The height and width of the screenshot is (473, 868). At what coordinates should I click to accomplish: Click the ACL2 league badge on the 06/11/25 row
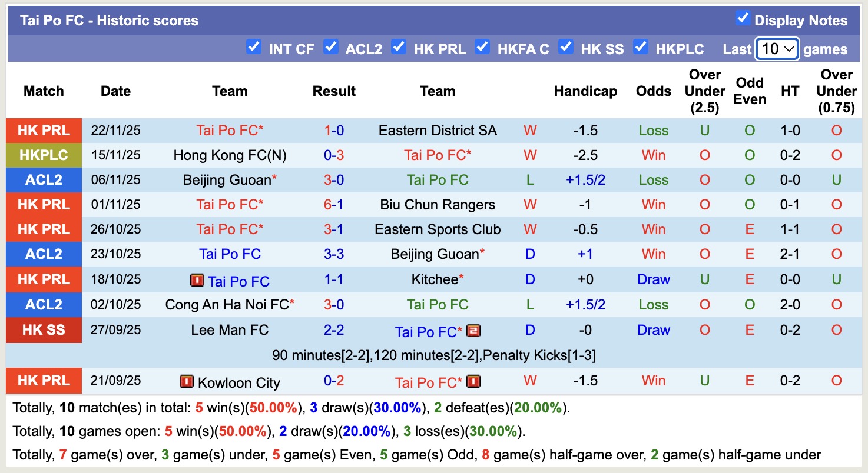point(43,179)
